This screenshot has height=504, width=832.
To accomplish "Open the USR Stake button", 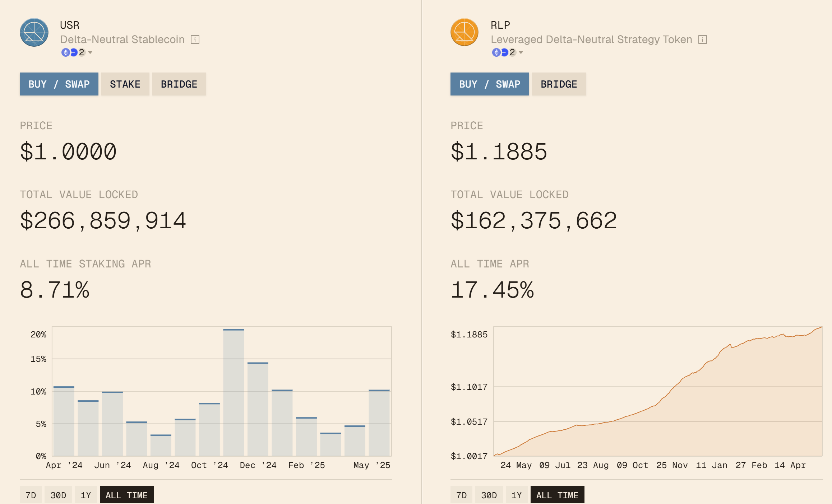I will click(125, 84).
